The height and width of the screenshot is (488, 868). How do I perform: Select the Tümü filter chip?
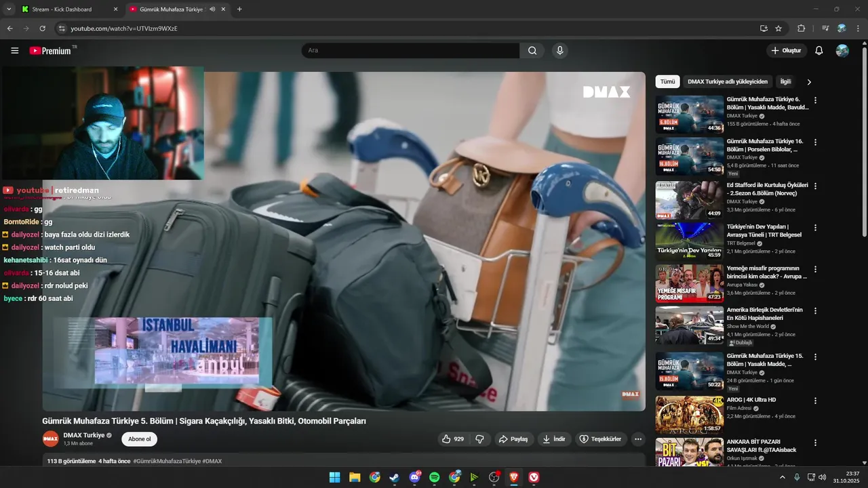click(x=668, y=81)
